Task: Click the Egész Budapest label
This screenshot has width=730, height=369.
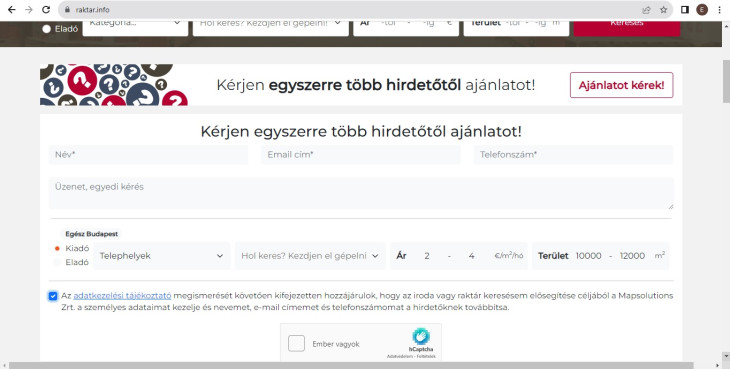Action: [91, 234]
